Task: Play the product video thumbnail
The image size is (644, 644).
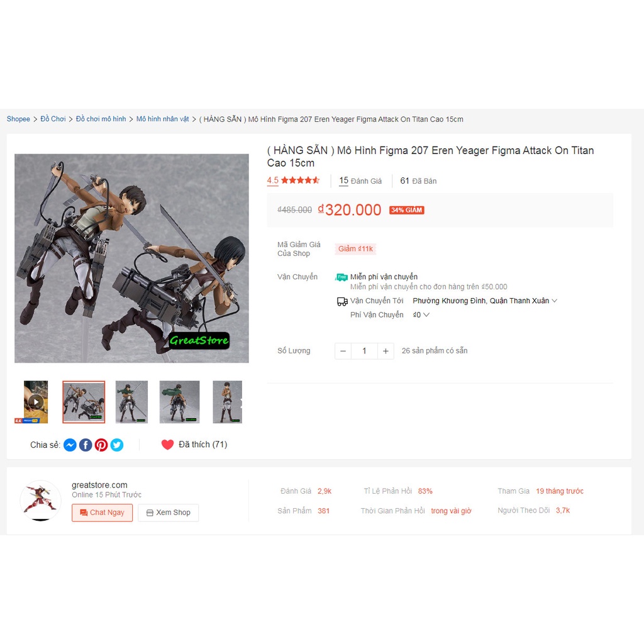Action: (36, 402)
